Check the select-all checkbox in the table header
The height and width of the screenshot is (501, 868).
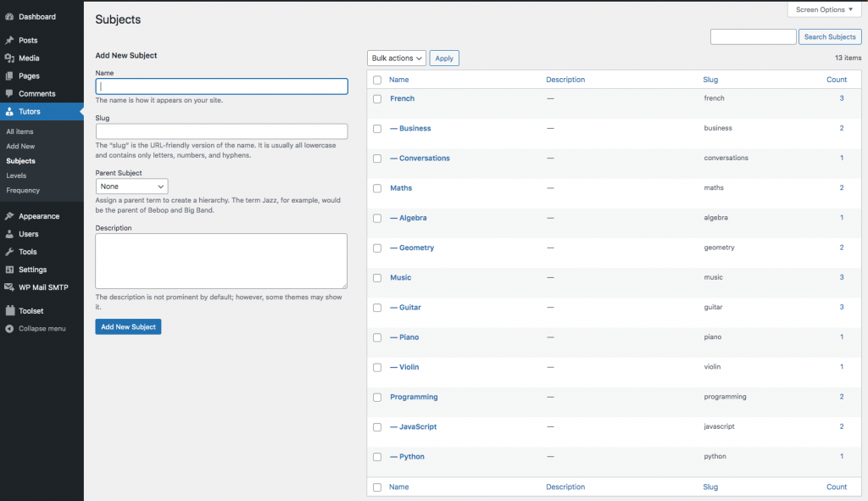coord(377,79)
